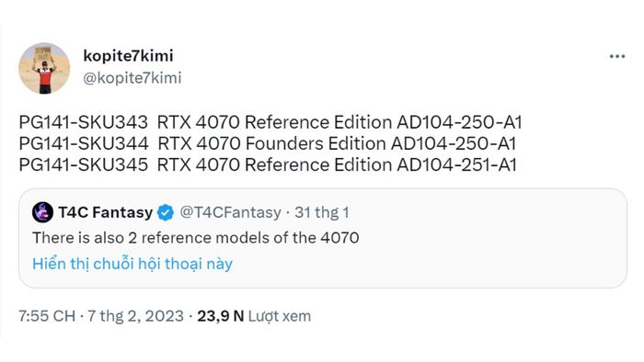This screenshot has width=644, height=362.
Task: Click T4C Fantasy's small avatar icon
Action: point(42,212)
